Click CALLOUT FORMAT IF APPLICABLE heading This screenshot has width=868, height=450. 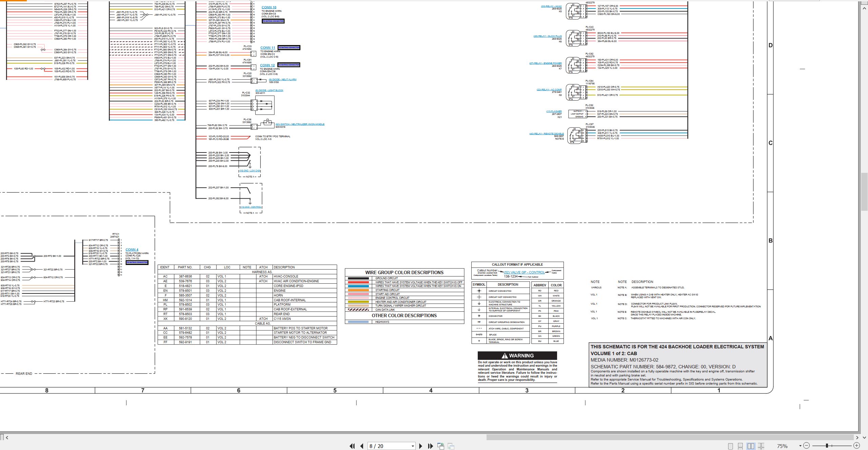pos(517,265)
